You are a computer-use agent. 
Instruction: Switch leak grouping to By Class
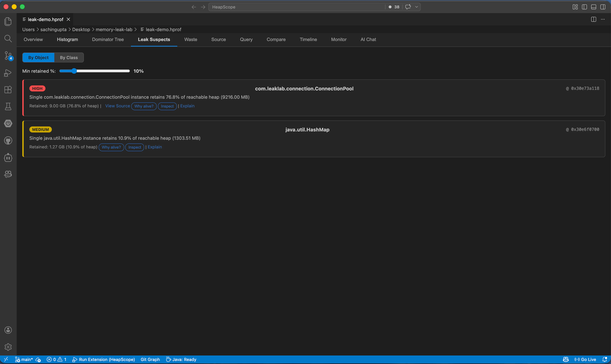click(68, 57)
